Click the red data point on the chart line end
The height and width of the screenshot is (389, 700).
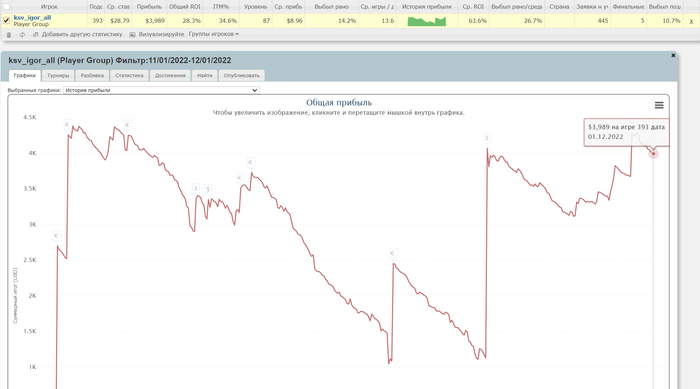pos(654,154)
